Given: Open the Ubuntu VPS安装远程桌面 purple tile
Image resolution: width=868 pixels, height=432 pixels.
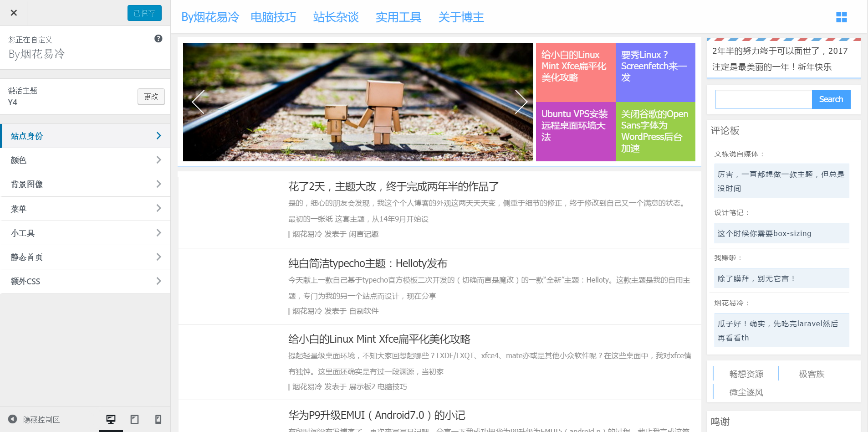Looking at the screenshot, I should pos(576,132).
